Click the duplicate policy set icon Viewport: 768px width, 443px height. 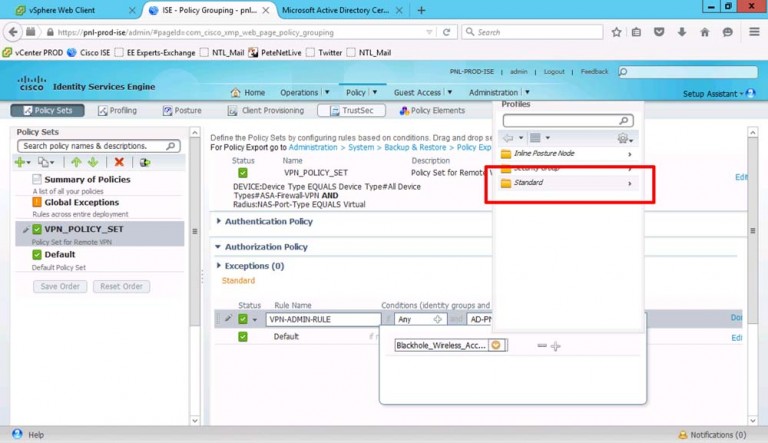click(44, 162)
